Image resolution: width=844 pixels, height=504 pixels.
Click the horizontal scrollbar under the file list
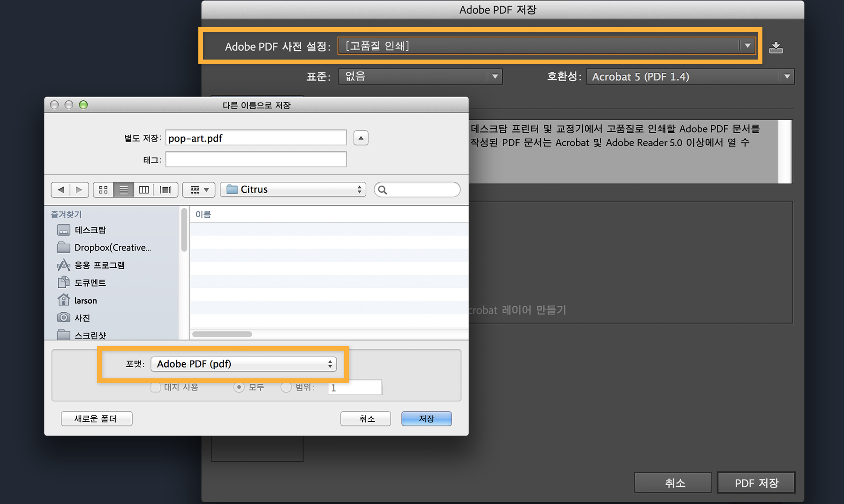pos(222,334)
